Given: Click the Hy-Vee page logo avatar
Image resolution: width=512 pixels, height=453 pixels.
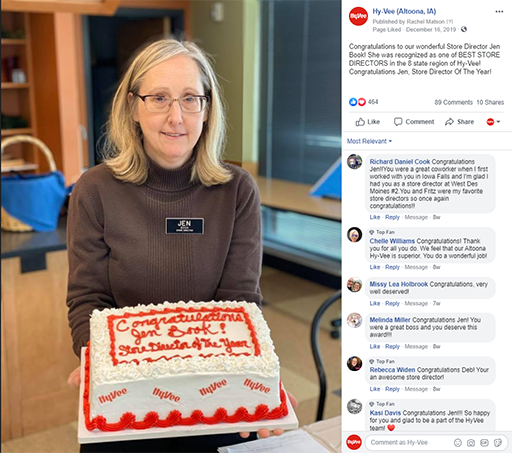Looking at the screenshot, I should [x=358, y=16].
